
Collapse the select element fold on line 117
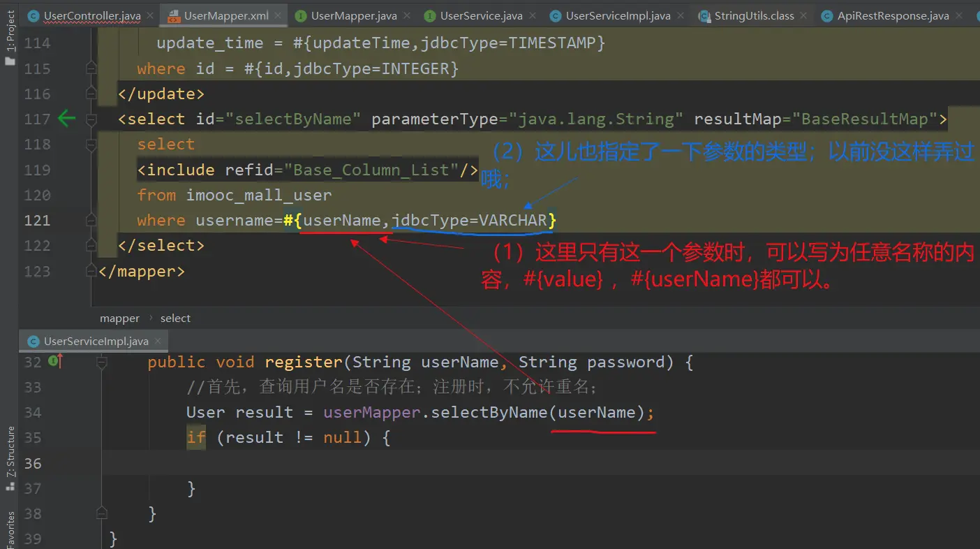[91, 119]
